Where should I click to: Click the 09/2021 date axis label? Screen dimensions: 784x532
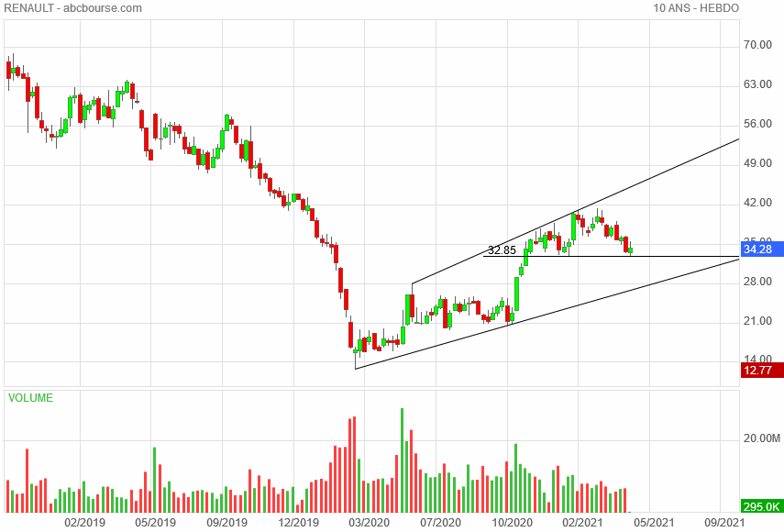725,523
